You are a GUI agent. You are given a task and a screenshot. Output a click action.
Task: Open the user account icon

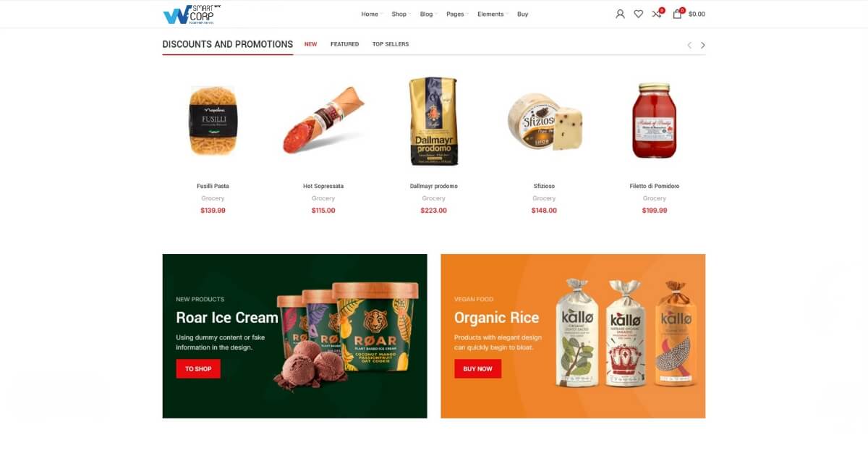(x=620, y=14)
